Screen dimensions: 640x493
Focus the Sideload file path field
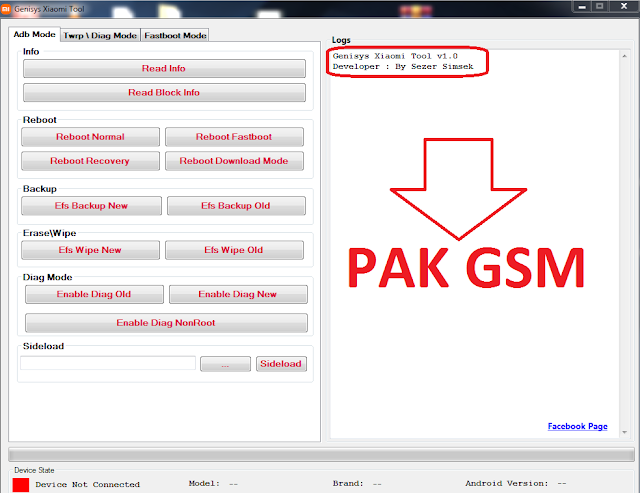[108, 363]
